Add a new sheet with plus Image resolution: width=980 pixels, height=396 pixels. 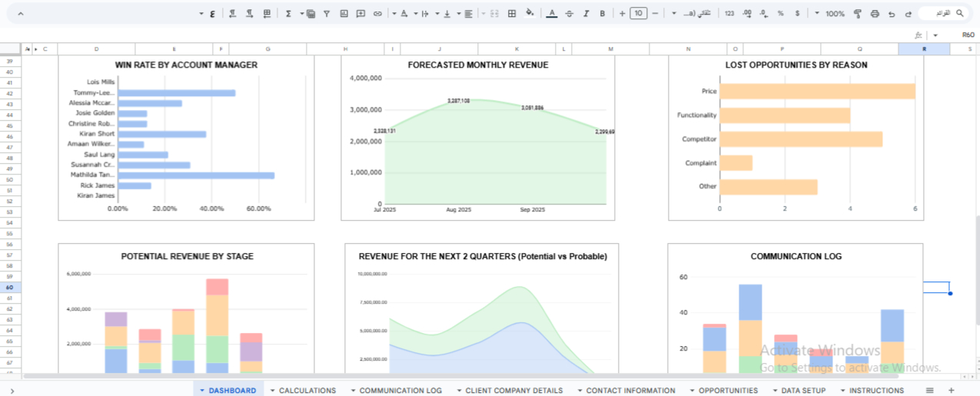951,391
